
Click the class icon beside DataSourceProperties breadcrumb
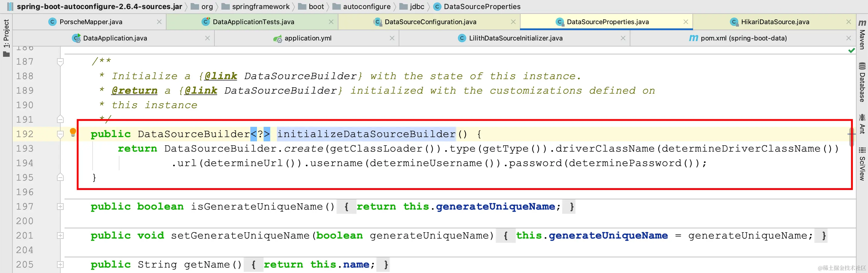click(437, 6)
